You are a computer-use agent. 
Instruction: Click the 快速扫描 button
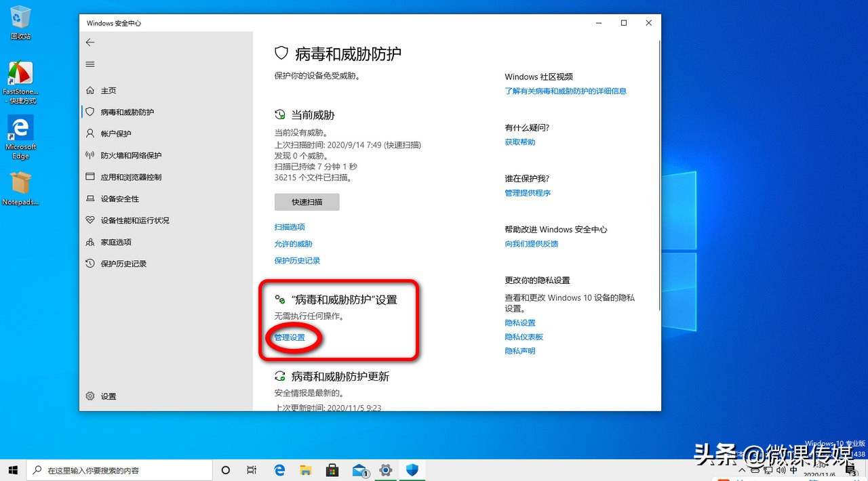[307, 201]
